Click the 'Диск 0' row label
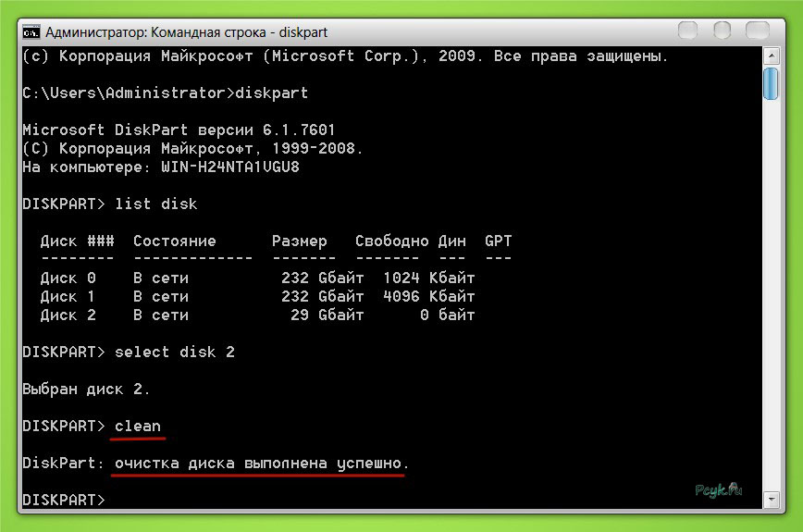This screenshot has height=532, width=803. pos(68,278)
